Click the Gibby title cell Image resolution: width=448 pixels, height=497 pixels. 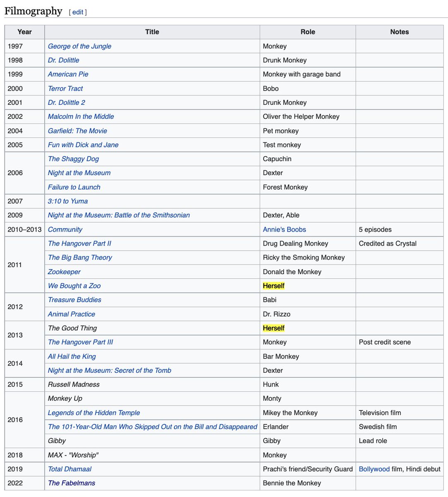pyautogui.click(x=152, y=441)
